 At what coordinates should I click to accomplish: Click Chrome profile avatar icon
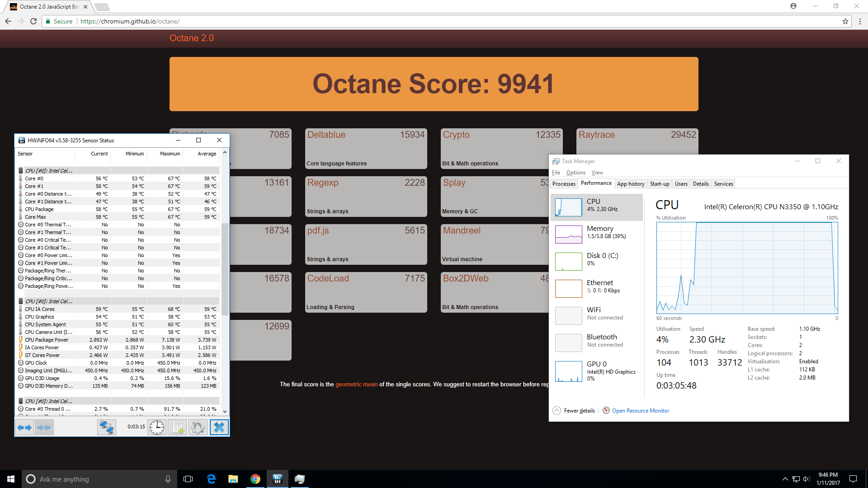(x=793, y=6)
